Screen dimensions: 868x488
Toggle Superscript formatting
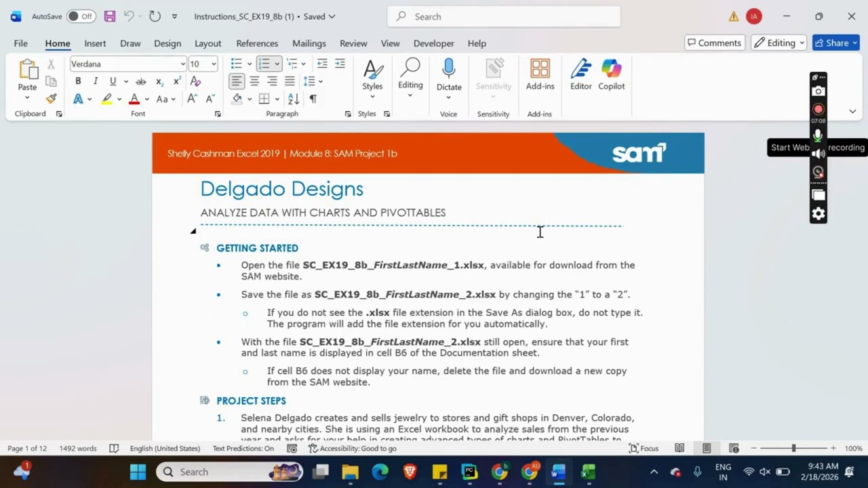coord(177,81)
